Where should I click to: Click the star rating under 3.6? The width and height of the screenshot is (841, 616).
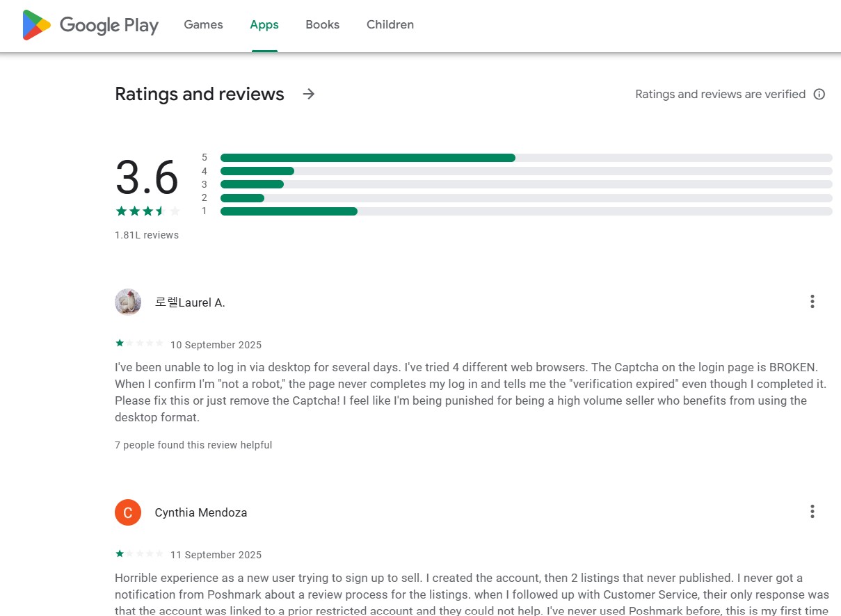click(147, 211)
